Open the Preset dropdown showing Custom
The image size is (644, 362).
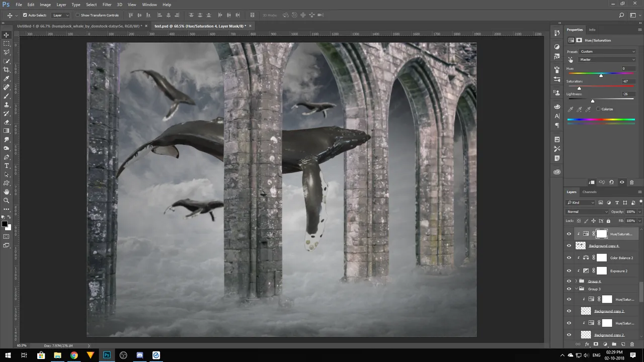tap(608, 51)
